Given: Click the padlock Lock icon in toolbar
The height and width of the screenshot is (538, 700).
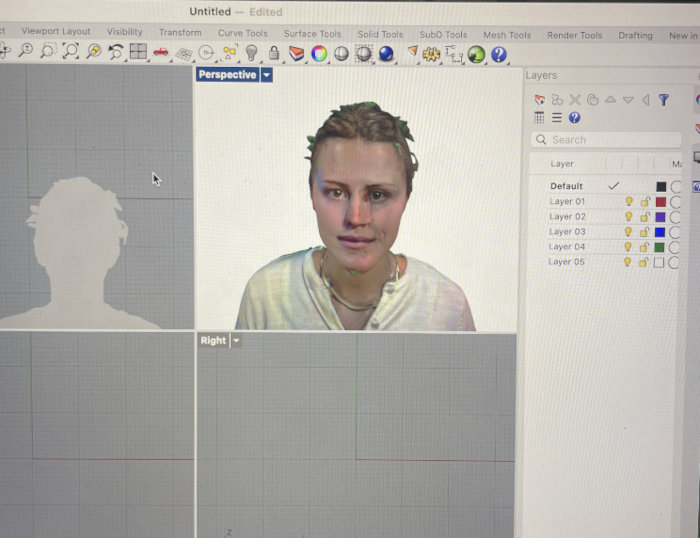Looking at the screenshot, I should (273, 53).
